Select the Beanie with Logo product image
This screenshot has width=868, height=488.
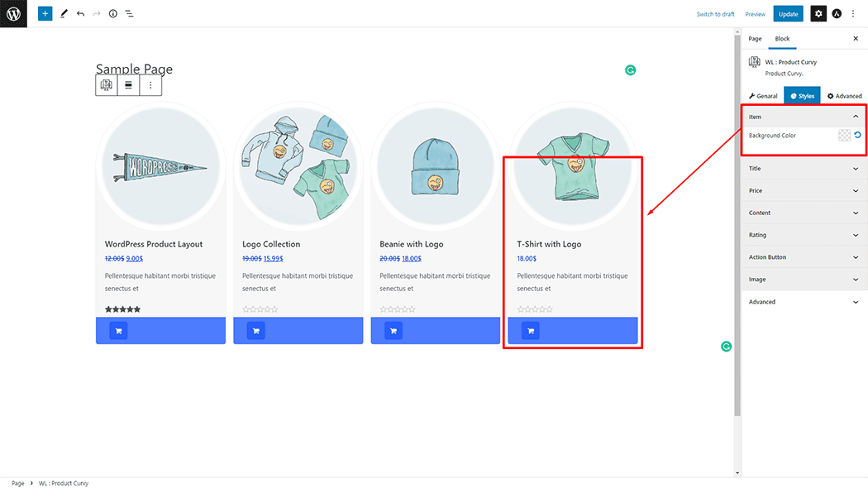435,164
